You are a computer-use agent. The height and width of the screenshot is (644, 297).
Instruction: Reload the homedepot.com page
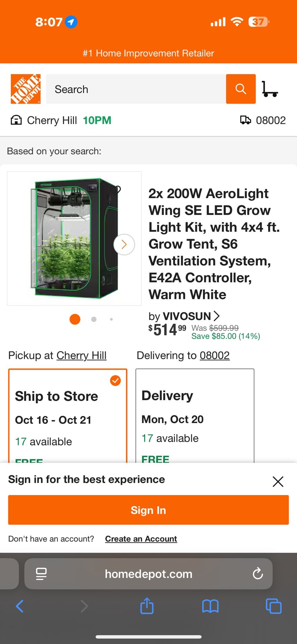tap(258, 574)
